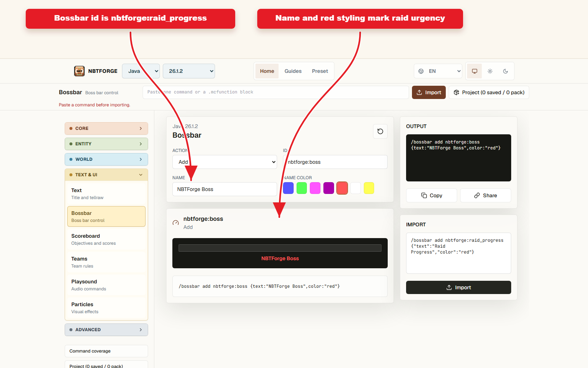Click the reset form circular arrow icon
Screen dimensions: 588x368
(x=380, y=131)
